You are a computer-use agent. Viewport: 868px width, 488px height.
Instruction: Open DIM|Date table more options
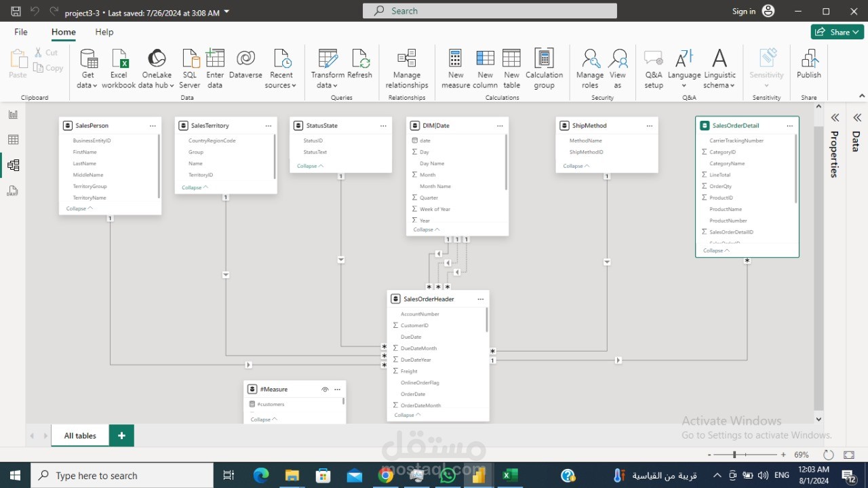500,126
